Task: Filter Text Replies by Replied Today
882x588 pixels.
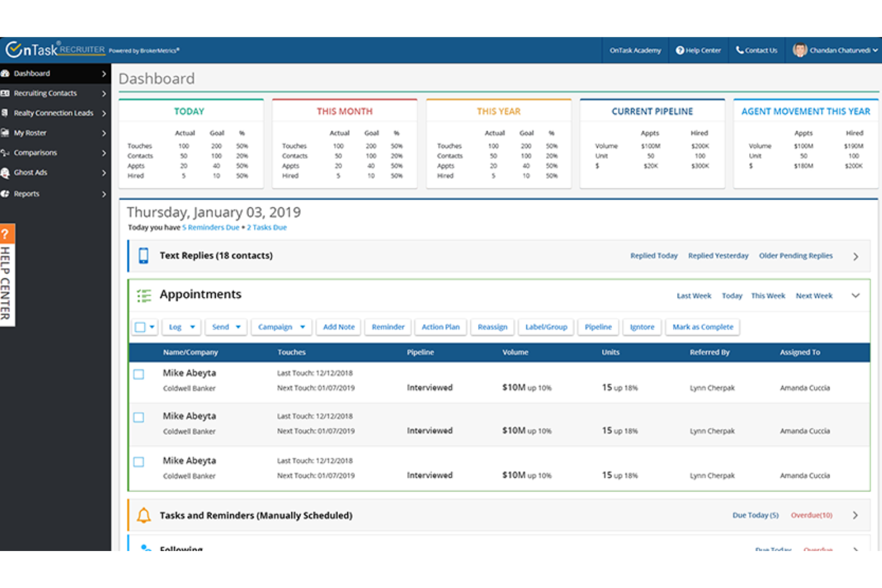Action: (654, 256)
